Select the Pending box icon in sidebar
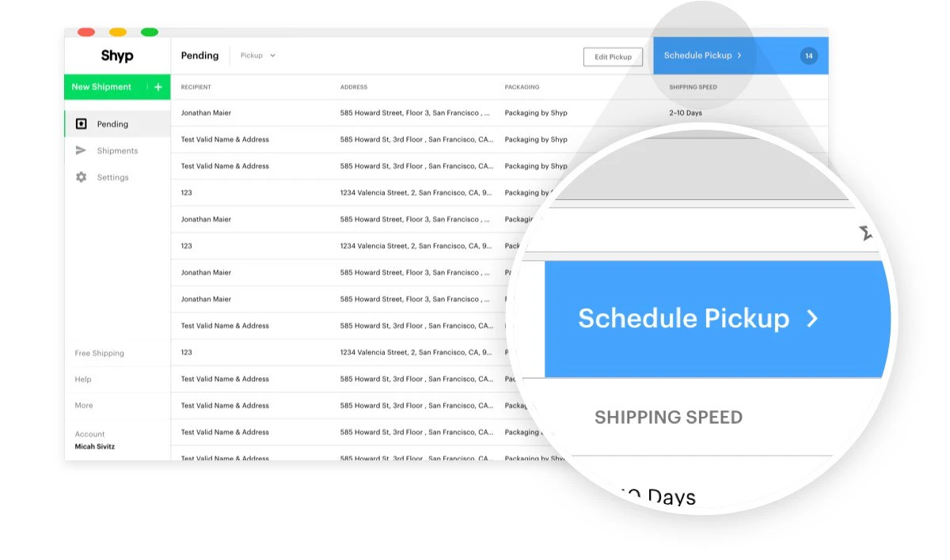 82,123
